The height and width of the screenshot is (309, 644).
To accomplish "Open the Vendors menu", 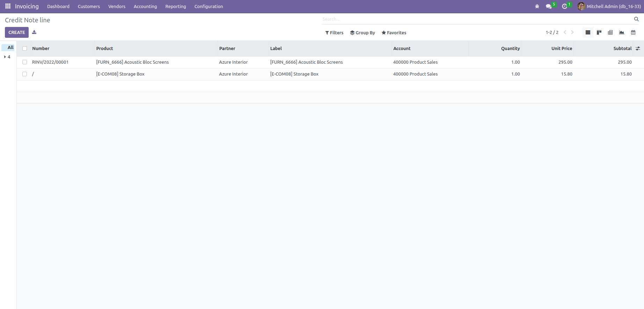I will [x=117, y=6].
